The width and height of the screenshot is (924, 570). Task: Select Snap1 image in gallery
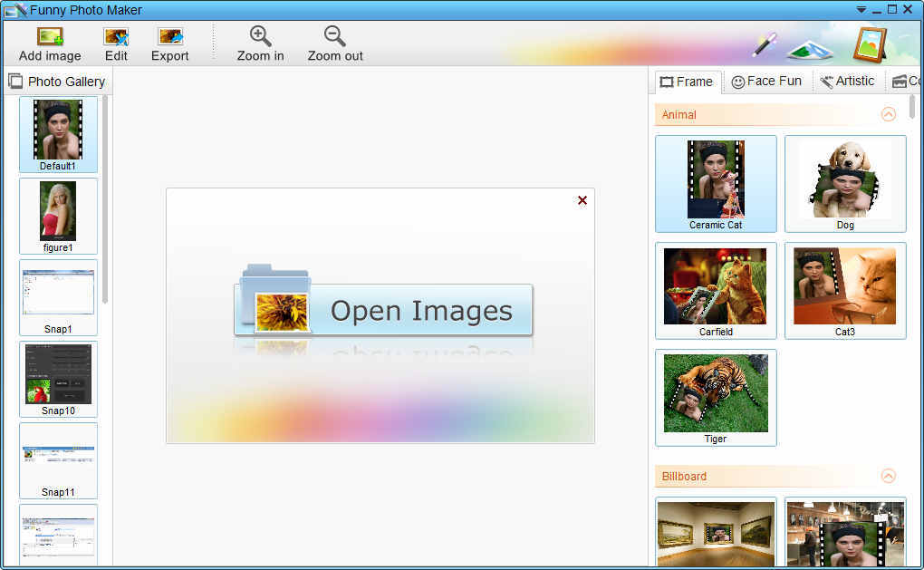58,297
